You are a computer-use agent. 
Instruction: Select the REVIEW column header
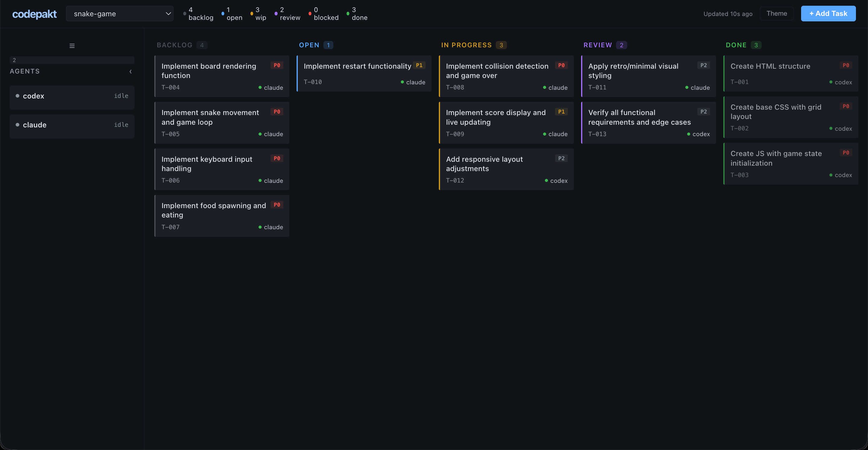point(598,45)
